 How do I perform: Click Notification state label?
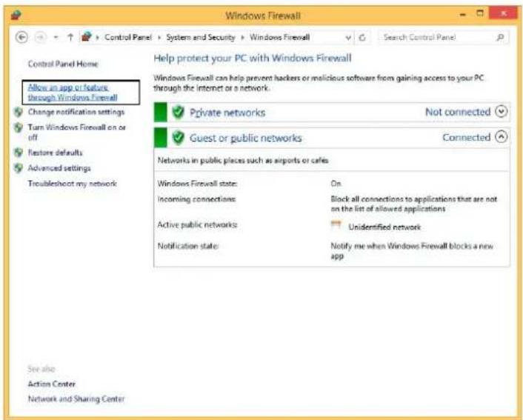187,246
